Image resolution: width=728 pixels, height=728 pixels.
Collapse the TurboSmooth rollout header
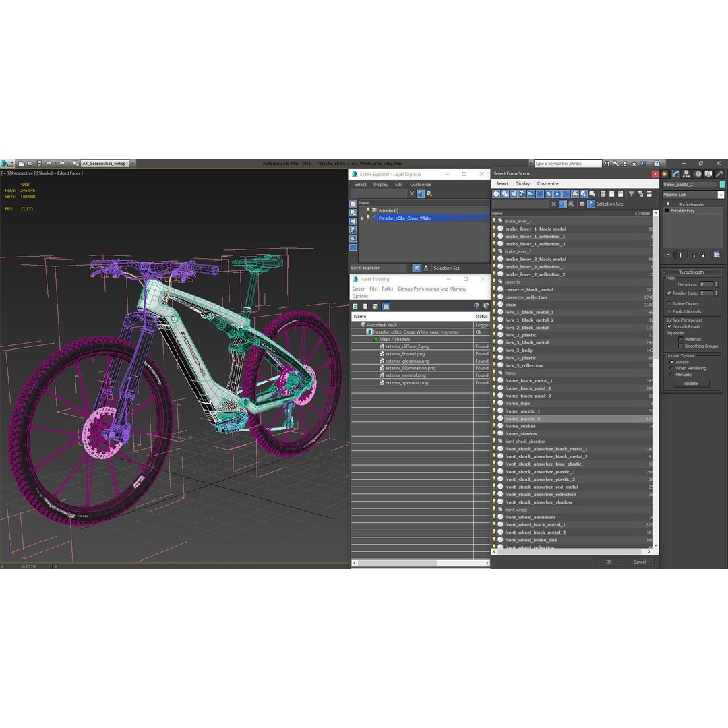(692, 272)
